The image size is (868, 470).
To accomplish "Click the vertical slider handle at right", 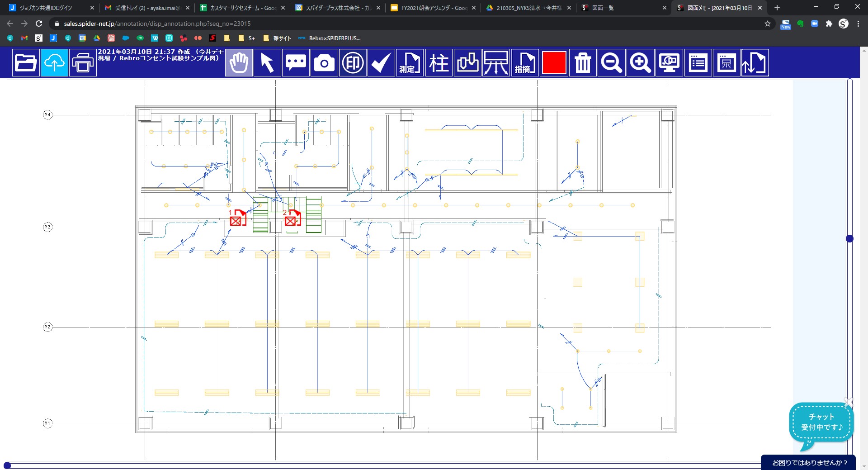I will pos(849,238).
